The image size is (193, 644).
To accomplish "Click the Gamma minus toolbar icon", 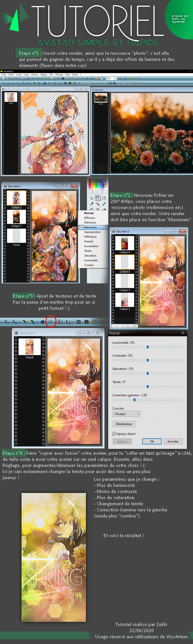I will pyautogui.click(x=7, y=321).
